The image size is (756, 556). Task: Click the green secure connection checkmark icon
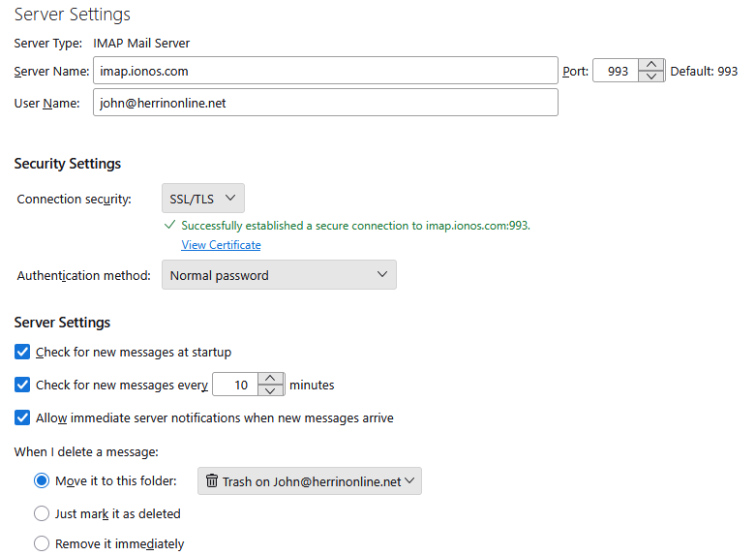pos(170,225)
